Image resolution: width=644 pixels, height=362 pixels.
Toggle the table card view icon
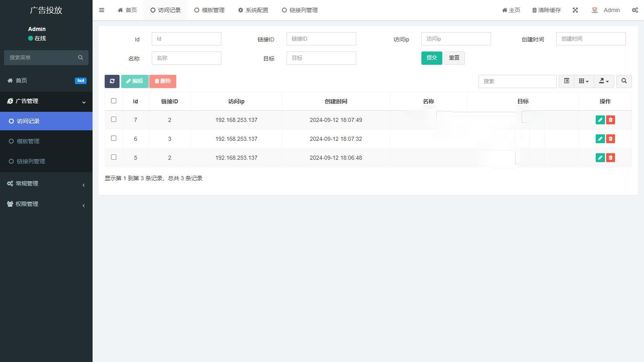pyautogui.click(x=566, y=81)
